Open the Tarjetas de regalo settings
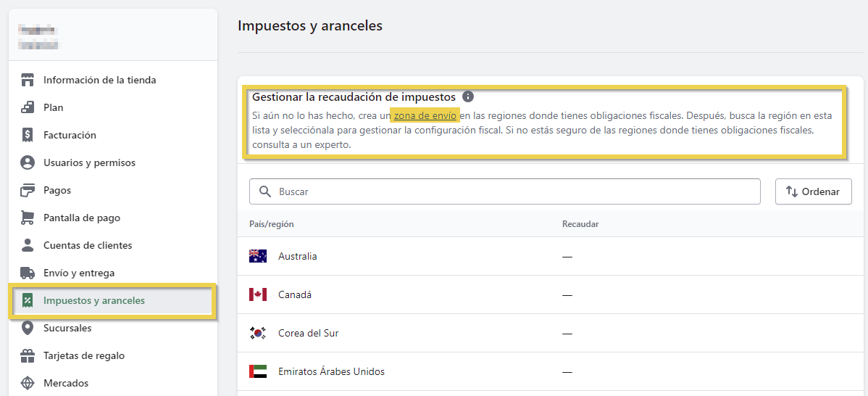This screenshot has height=396, width=868. click(x=83, y=355)
